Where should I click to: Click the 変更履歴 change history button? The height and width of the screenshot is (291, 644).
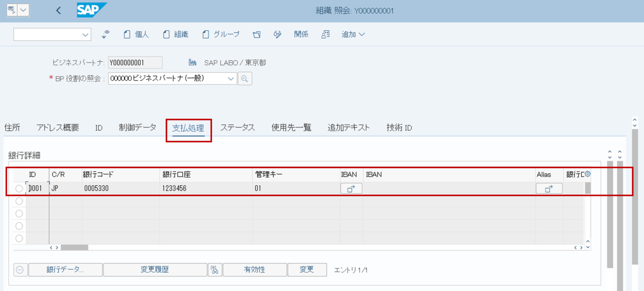click(156, 270)
